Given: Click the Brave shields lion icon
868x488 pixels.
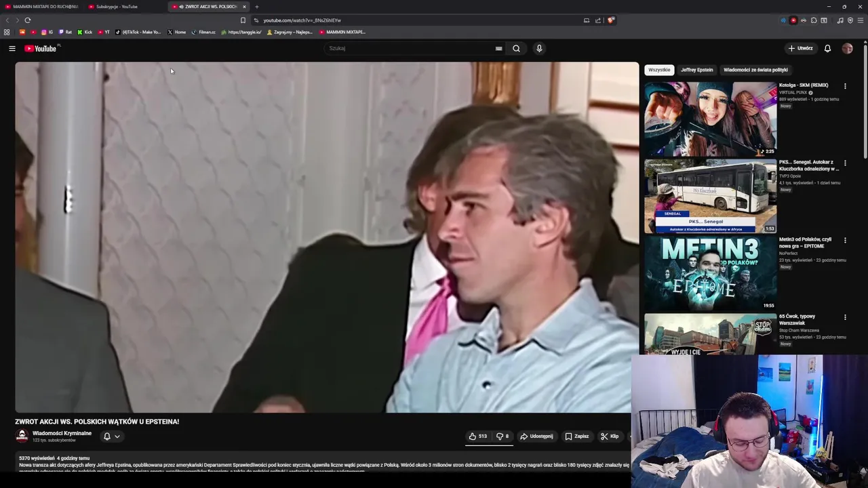Looking at the screenshot, I should (x=611, y=20).
